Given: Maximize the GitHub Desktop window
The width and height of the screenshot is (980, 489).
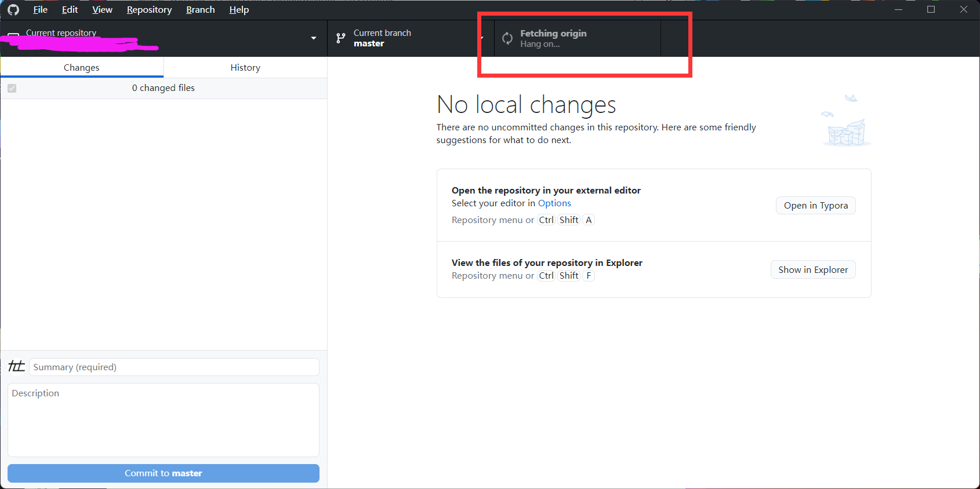Looking at the screenshot, I should [931, 9].
